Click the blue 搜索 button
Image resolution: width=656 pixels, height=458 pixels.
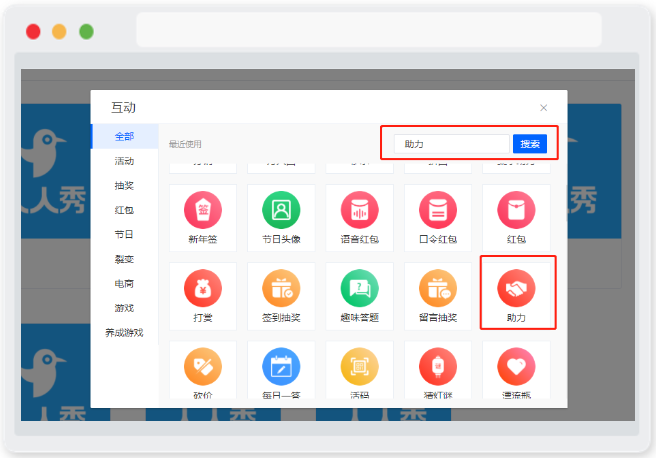(530, 144)
